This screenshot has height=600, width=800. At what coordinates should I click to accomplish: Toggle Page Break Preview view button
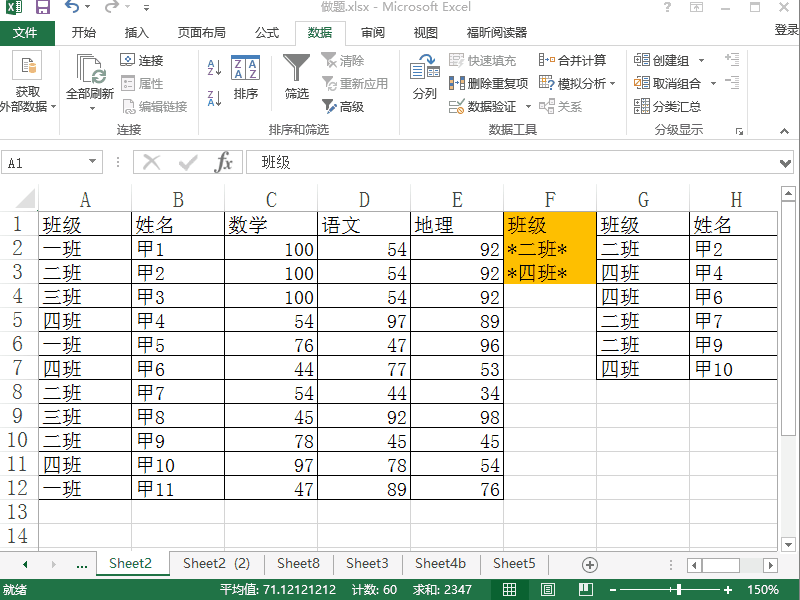coord(584,590)
